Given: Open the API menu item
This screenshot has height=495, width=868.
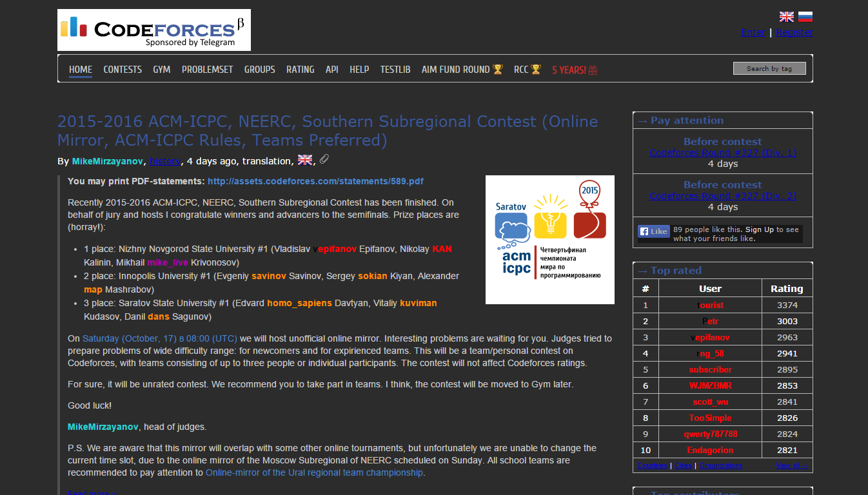Looking at the screenshot, I should pyautogui.click(x=332, y=70).
